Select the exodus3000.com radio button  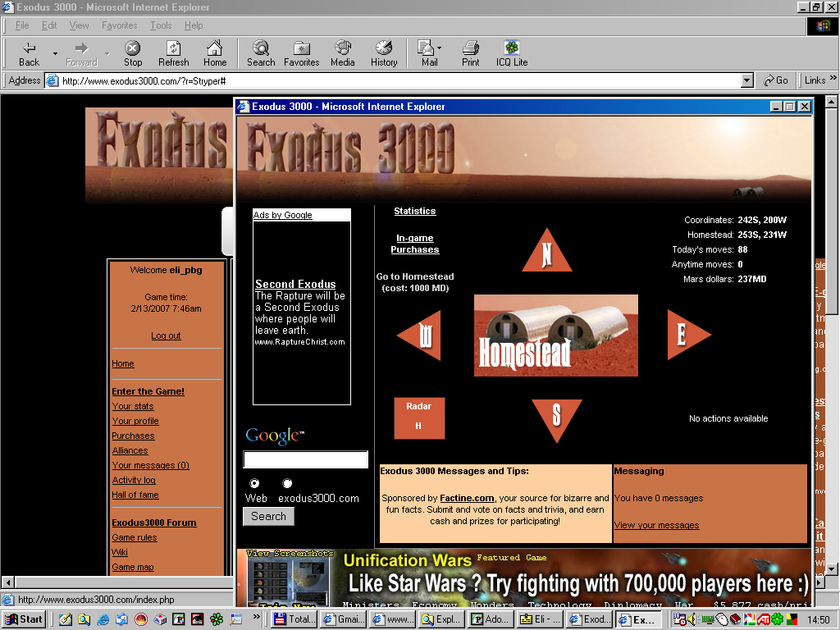287,483
